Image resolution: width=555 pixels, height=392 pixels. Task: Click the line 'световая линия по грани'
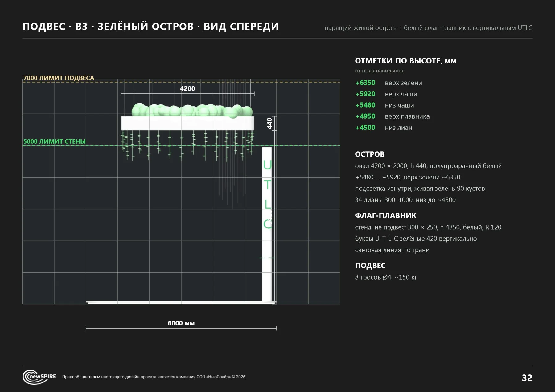(392, 250)
